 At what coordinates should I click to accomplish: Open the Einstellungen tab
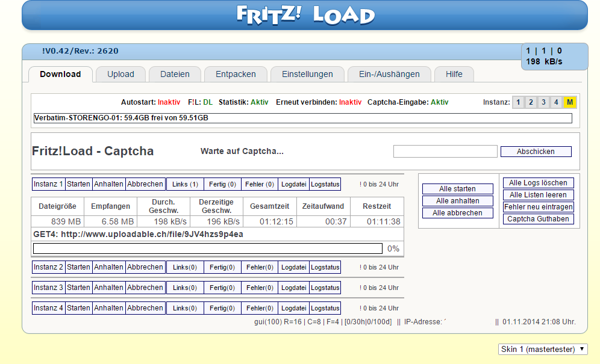click(x=307, y=74)
